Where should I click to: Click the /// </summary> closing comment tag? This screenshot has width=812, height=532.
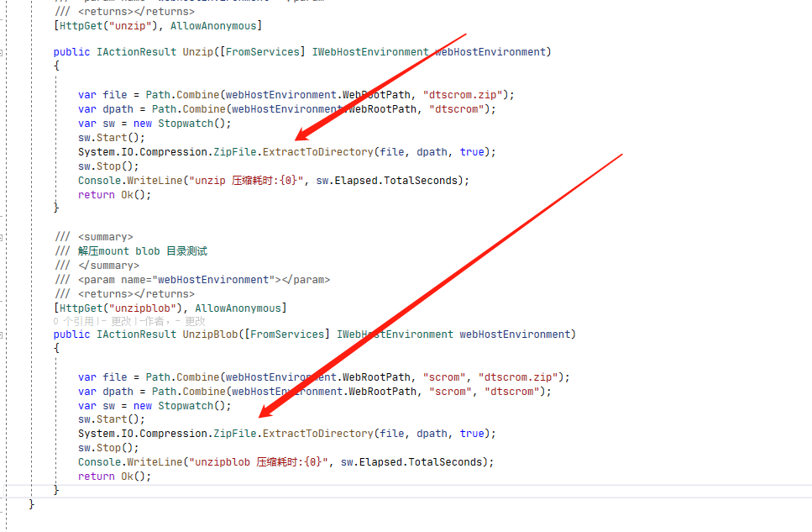pos(97,266)
